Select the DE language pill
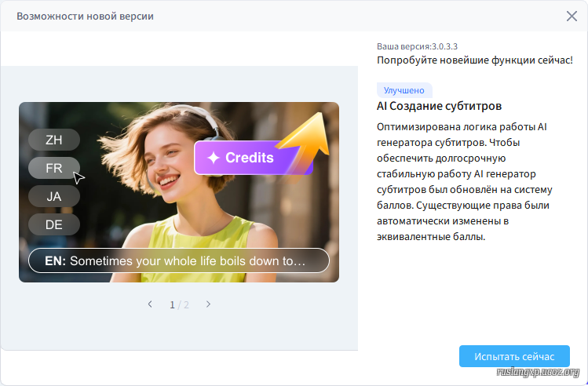Screen dimensions: 588x386 coord(54,224)
